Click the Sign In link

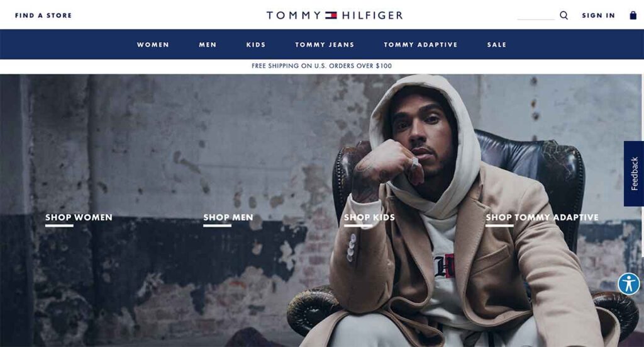599,15
